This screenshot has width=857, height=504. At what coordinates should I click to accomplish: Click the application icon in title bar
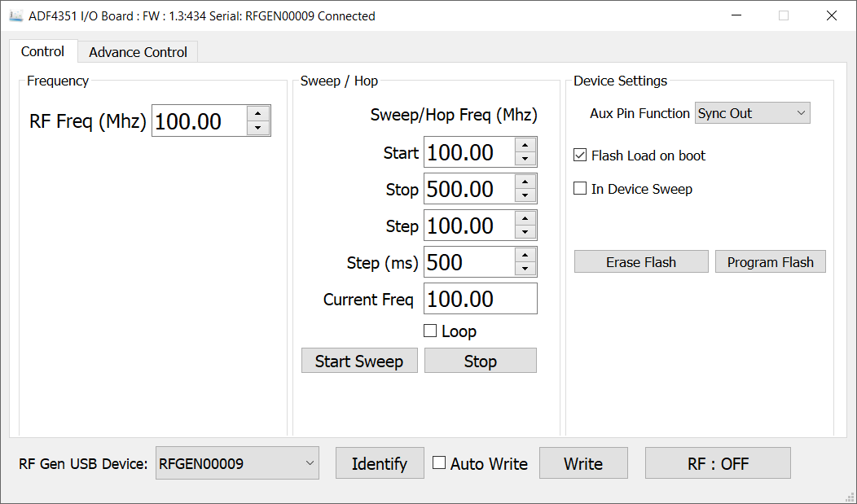(15, 15)
